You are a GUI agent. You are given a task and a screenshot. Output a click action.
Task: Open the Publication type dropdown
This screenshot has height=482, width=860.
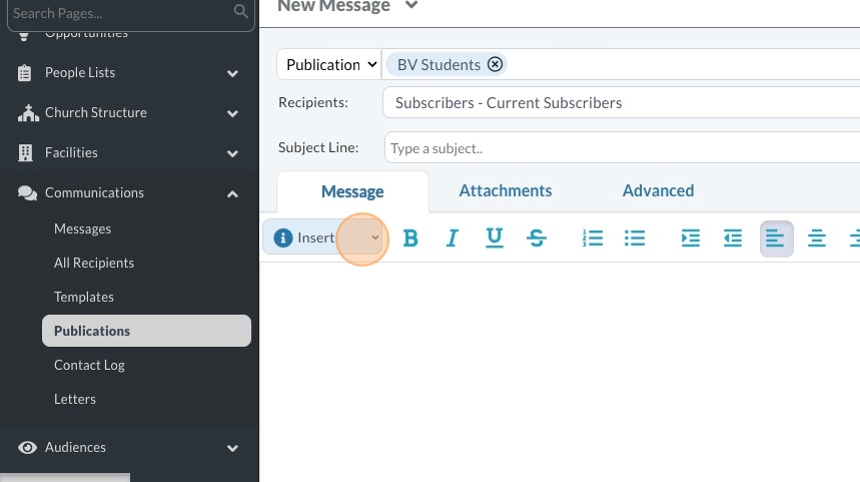pos(330,64)
